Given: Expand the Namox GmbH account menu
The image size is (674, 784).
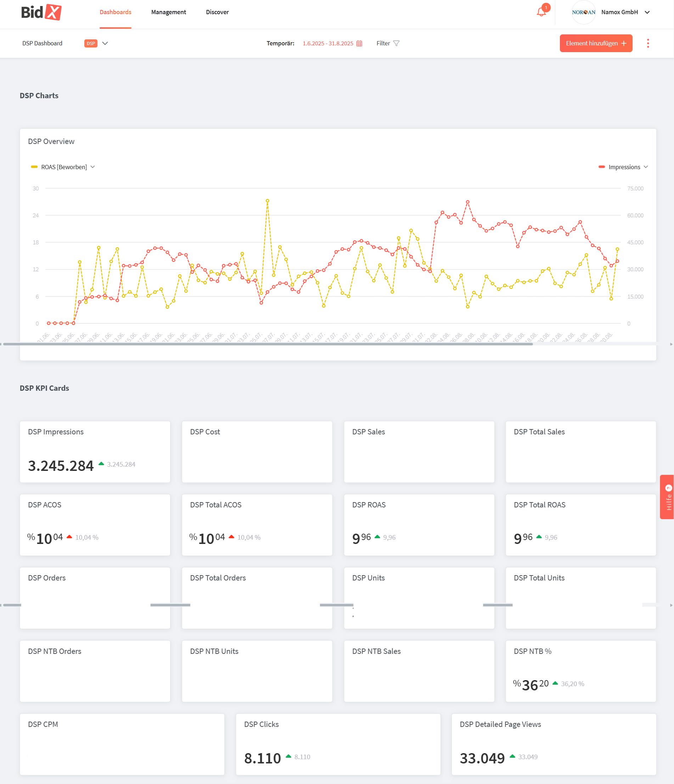Looking at the screenshot, I should 647,12.
